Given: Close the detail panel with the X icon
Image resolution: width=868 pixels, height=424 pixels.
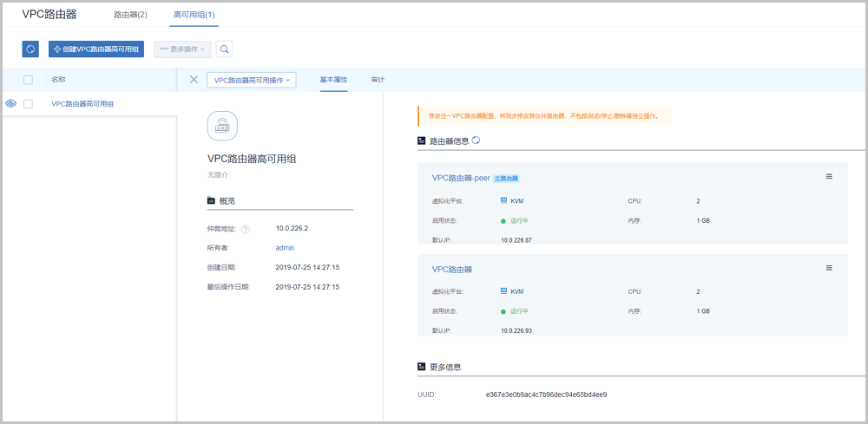Looking at the screenshot, I should click(194, 80).
